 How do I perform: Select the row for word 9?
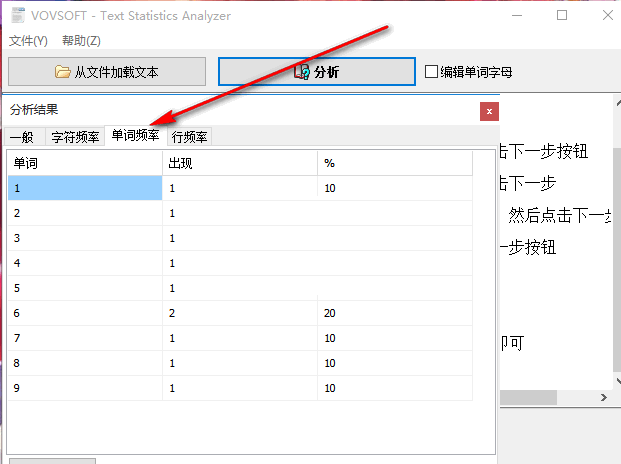(240, 388)
